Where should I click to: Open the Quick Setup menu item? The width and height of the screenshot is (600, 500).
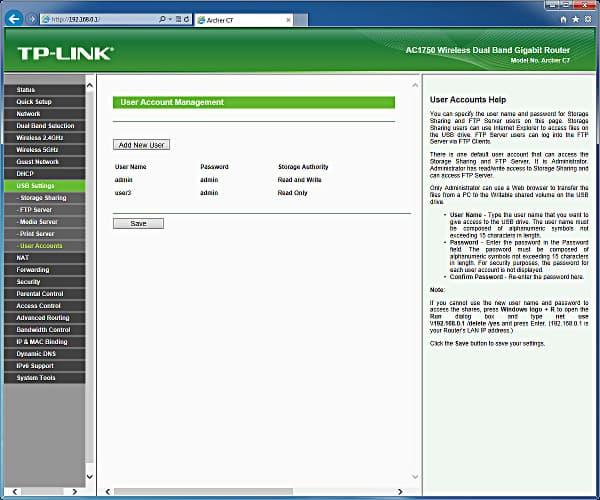(x=45, y=102)
